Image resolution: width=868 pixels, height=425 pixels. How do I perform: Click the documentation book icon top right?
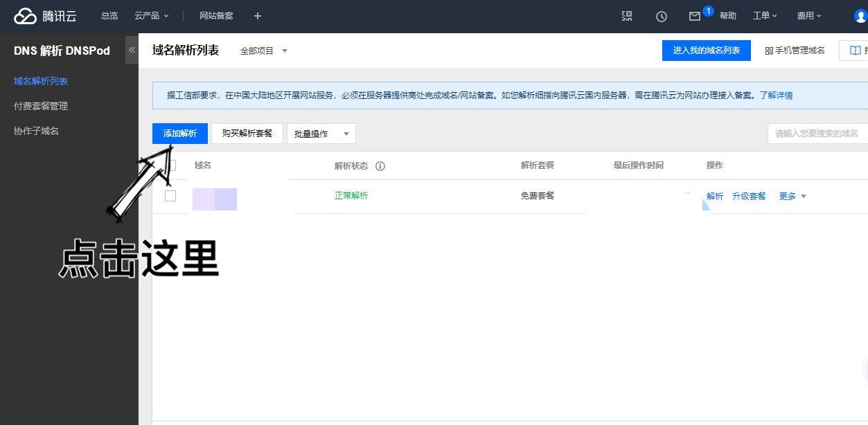click(x=856, y=50)
